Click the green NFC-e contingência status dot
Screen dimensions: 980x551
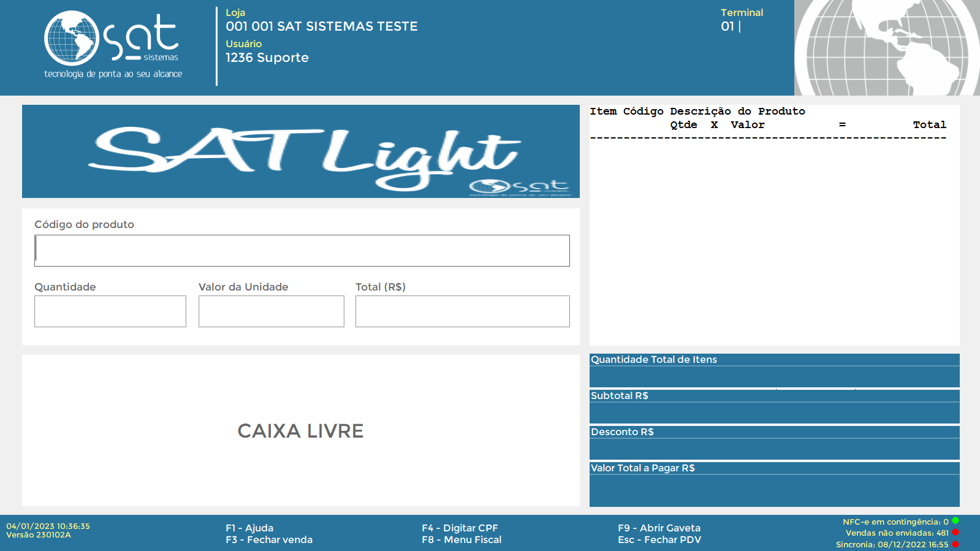point(955,521)
